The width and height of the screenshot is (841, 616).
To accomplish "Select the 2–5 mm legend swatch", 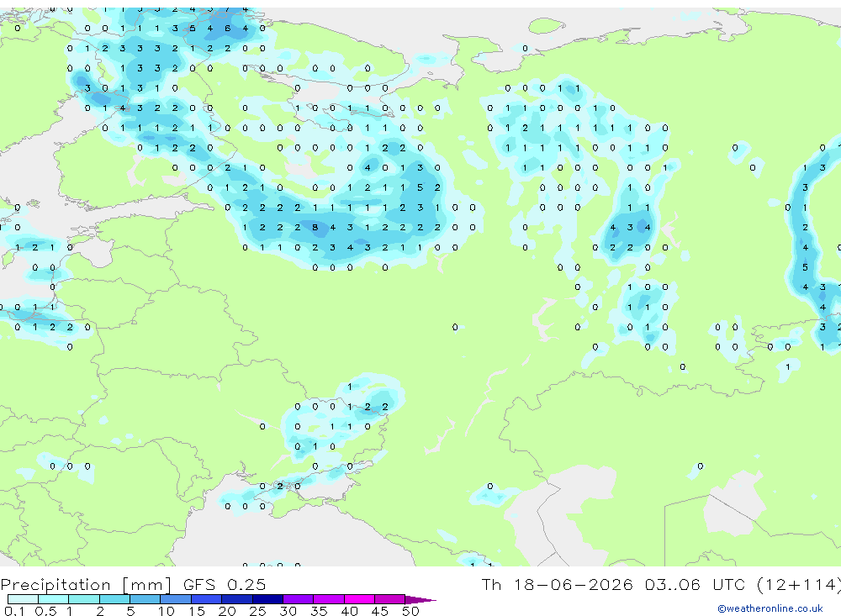I will click(x=114, y=599).
